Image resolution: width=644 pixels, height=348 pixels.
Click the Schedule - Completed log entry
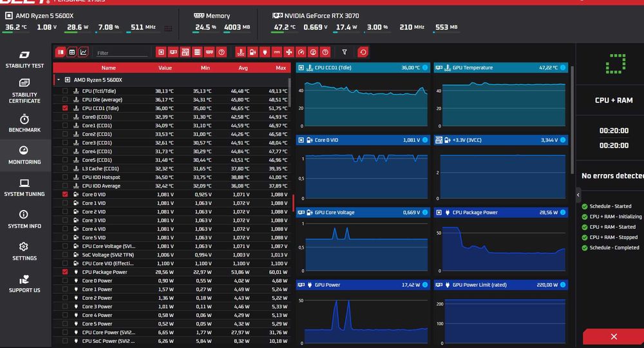(x=611, y=247)
